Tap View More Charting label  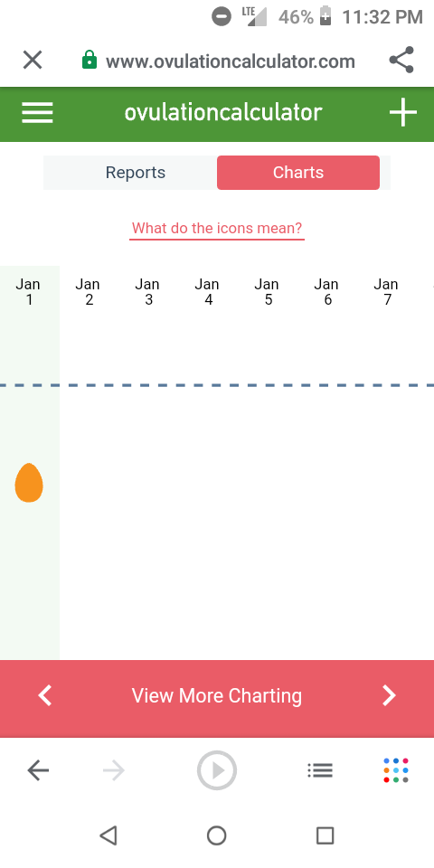(x=217, y=696)
